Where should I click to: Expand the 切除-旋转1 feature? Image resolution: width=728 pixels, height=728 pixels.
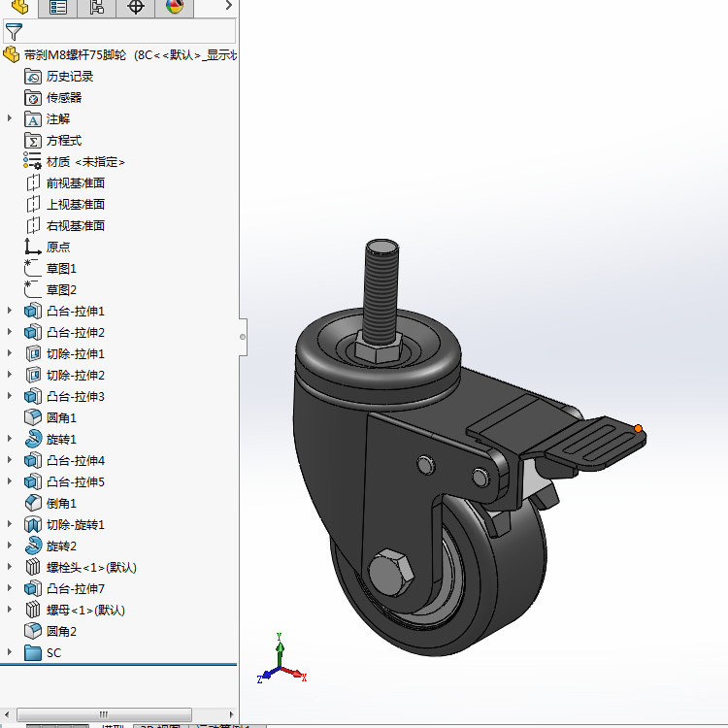coord(10,524)
